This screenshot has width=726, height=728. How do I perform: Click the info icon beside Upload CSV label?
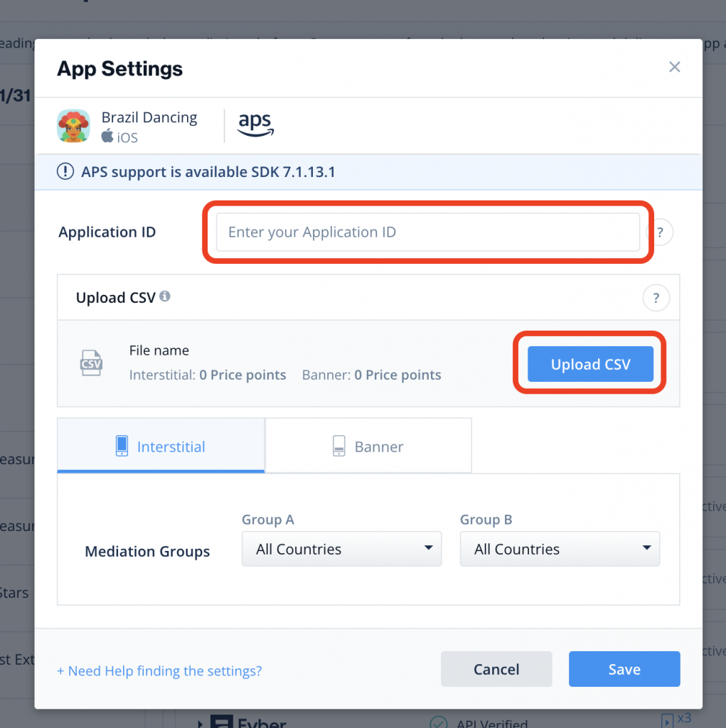click(164, 297)
